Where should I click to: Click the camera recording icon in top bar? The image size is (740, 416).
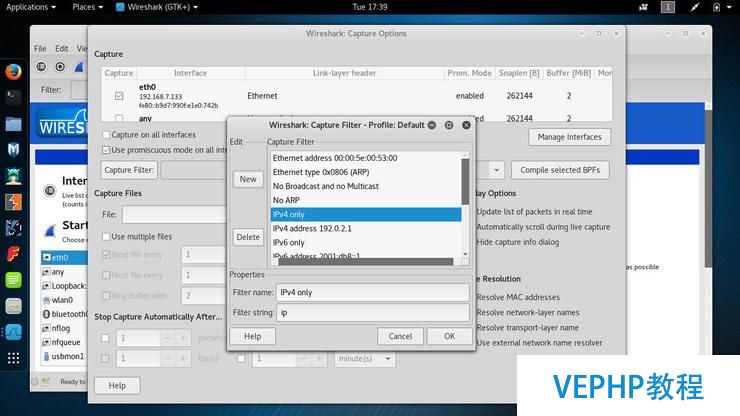click(x=644, y=7)
